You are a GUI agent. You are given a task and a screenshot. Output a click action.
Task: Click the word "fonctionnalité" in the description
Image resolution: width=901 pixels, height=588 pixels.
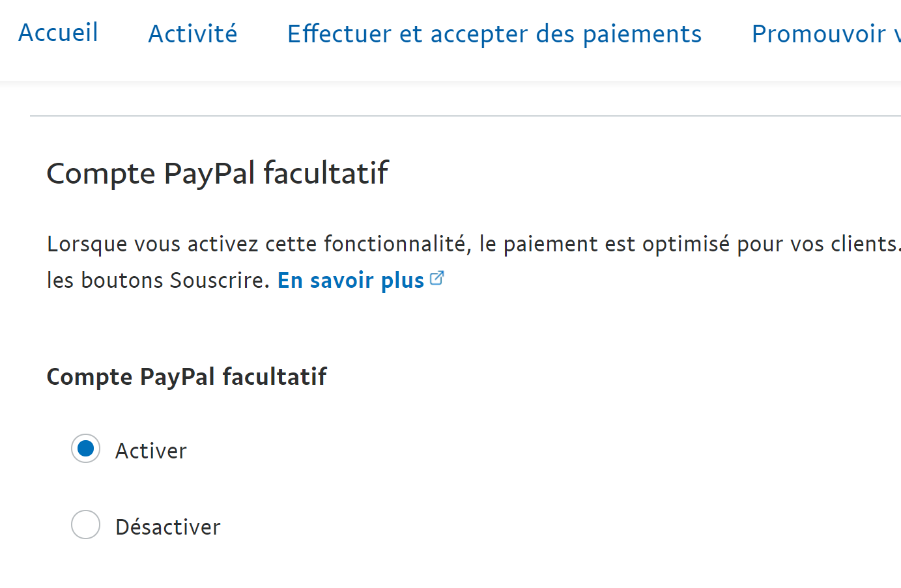[397, 244]
